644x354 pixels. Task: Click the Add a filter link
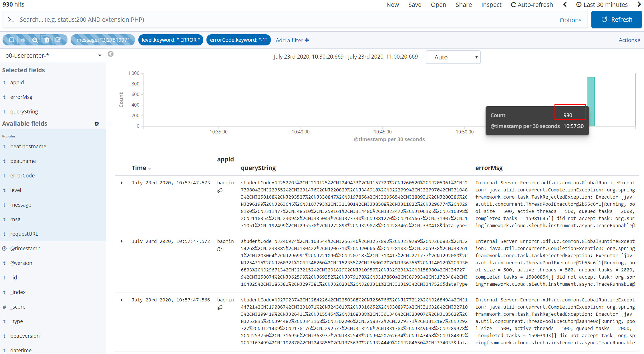(292, 40)
